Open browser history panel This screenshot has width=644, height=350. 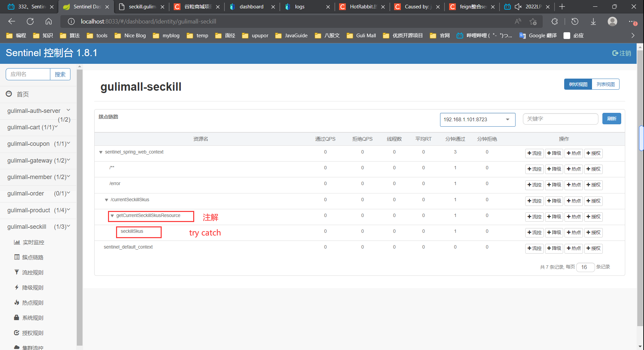tap(575, 21)
